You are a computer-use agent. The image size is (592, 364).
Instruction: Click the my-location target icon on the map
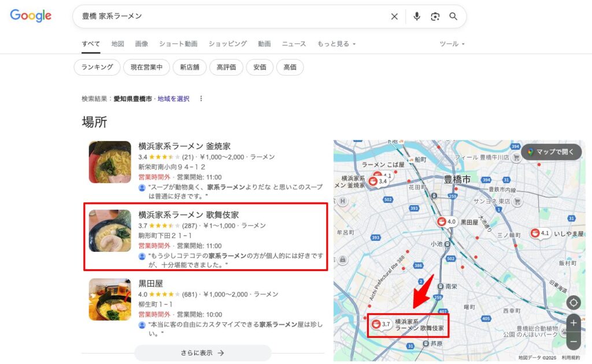[x=573, y=303]
